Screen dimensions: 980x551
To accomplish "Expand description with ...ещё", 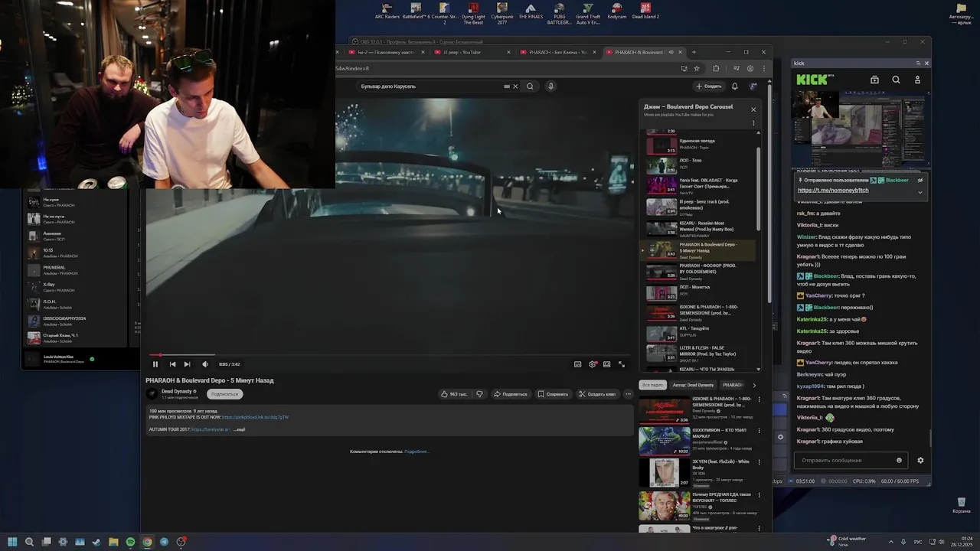I will 239,429.
